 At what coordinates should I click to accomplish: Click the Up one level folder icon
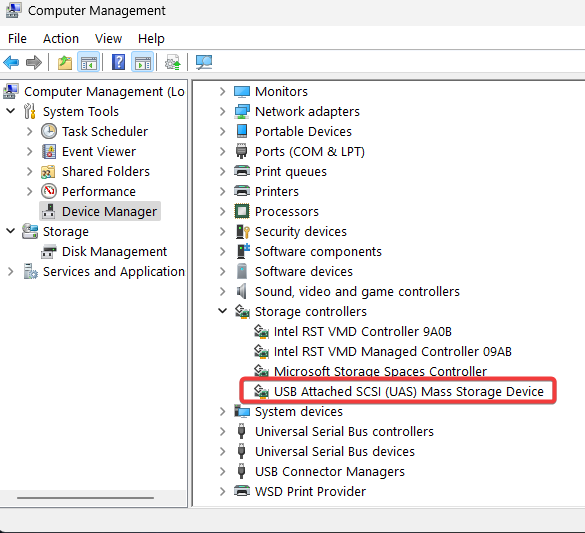click(65, 62)
